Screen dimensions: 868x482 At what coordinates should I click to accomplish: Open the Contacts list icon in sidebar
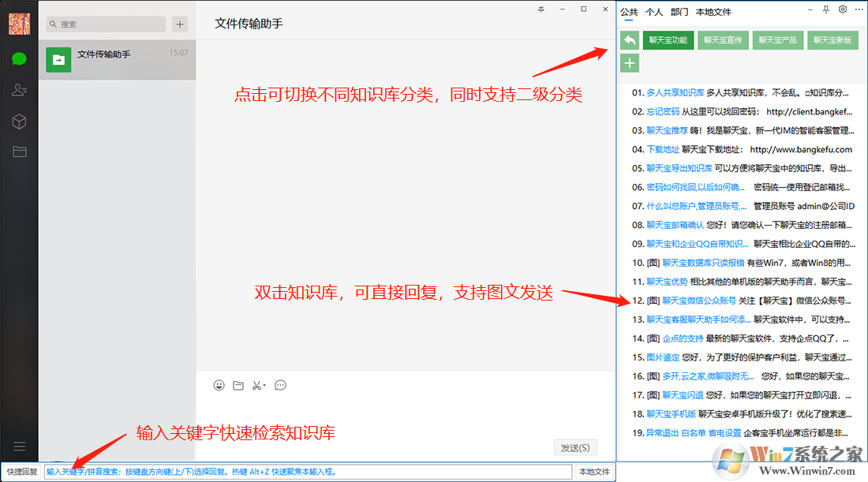point(20,90)
